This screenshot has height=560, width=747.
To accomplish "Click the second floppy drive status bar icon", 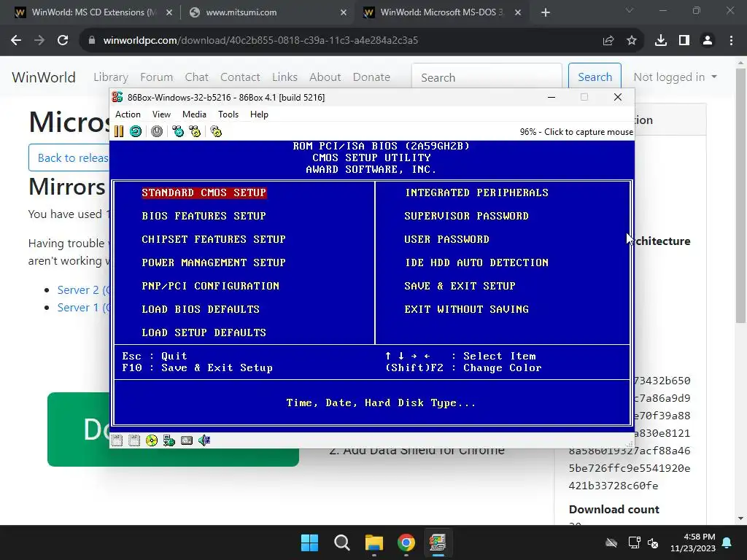I will coord(134,440).
